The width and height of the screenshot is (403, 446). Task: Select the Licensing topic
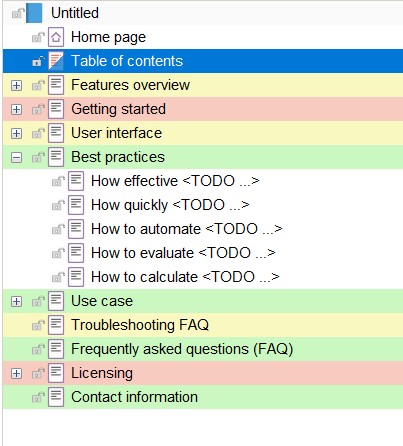pos(102,373)
